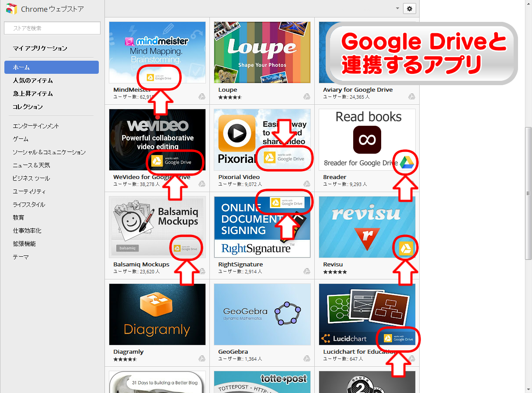The image size is (532, 393).
Task: Browse the ライフスタイル category
Action: 29,204
